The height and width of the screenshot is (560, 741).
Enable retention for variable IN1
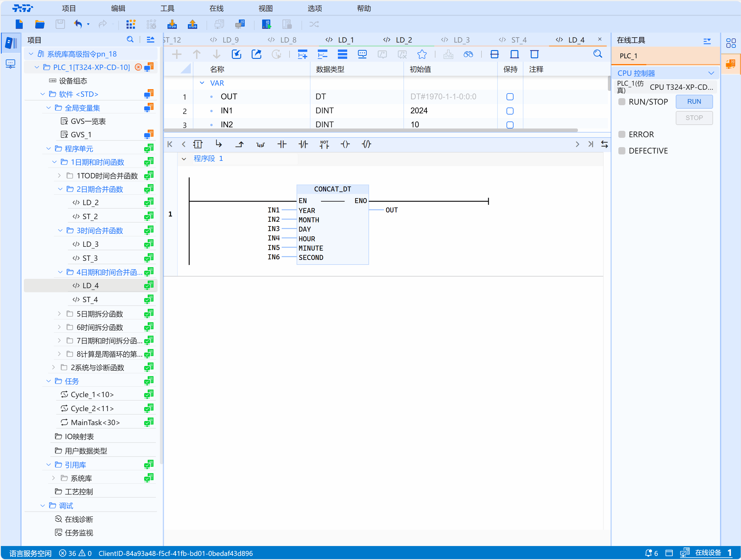pyautogui.click(x=510, y=111)
